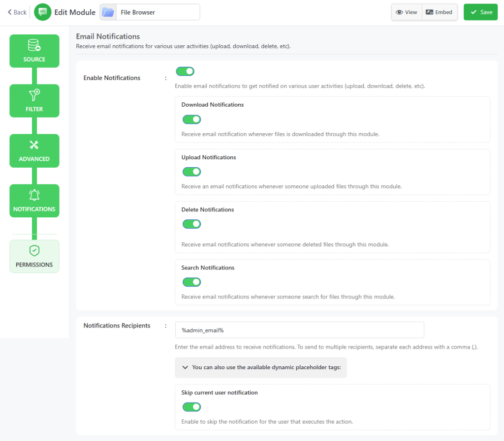Click the Embed button

point(440,12)
